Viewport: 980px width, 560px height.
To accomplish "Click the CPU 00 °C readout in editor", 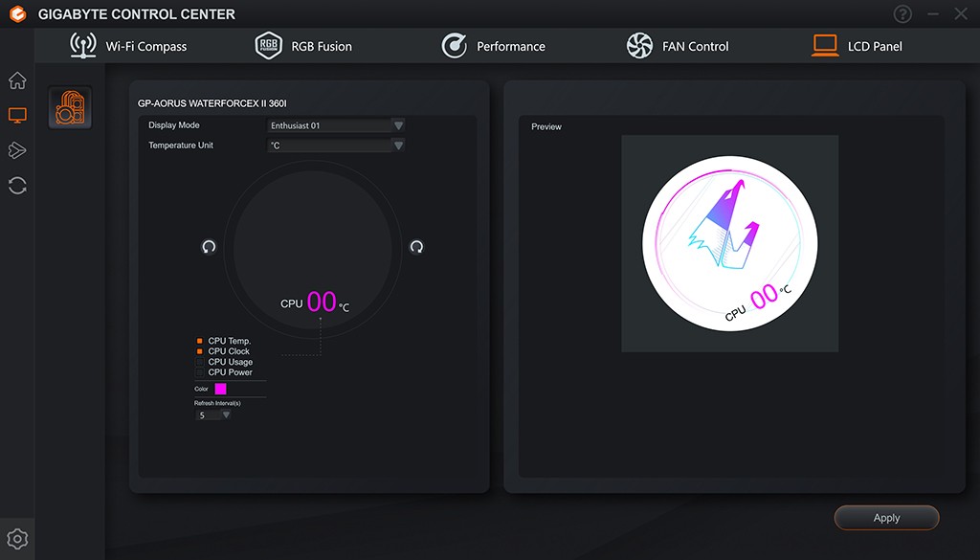I will (315, 302).
